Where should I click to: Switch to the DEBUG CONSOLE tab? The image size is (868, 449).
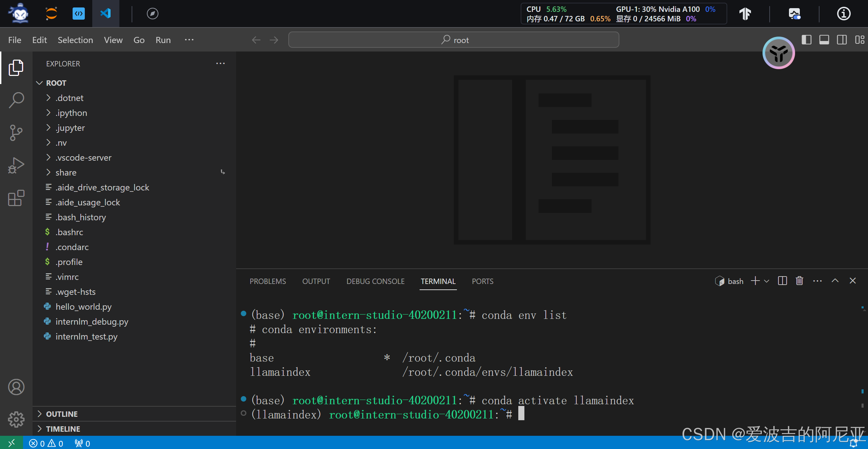(375, 281)
